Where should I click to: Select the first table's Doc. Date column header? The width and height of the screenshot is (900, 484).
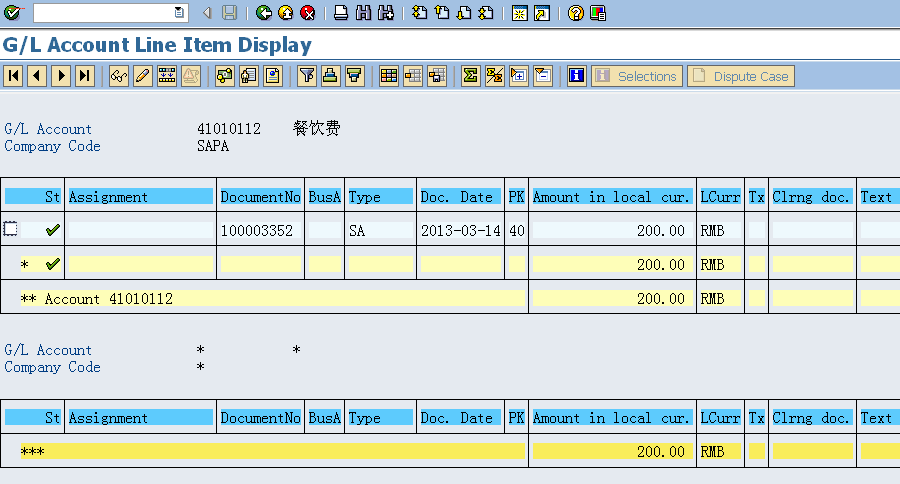coord(460,197)
